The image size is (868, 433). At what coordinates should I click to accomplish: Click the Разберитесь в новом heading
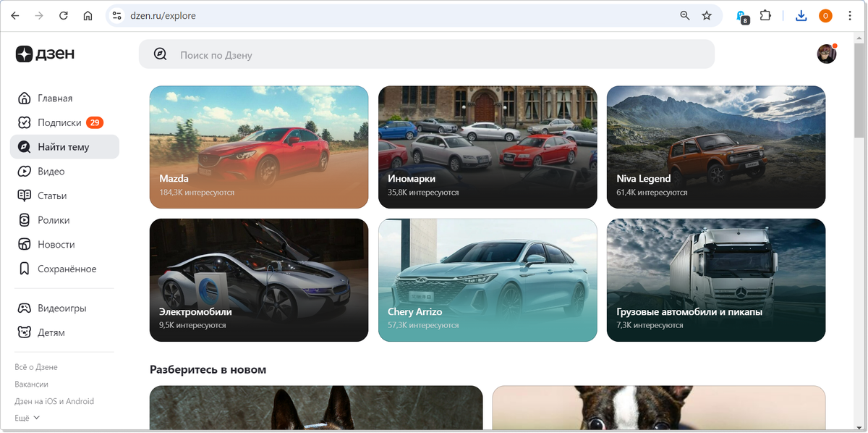pos(208,369)
